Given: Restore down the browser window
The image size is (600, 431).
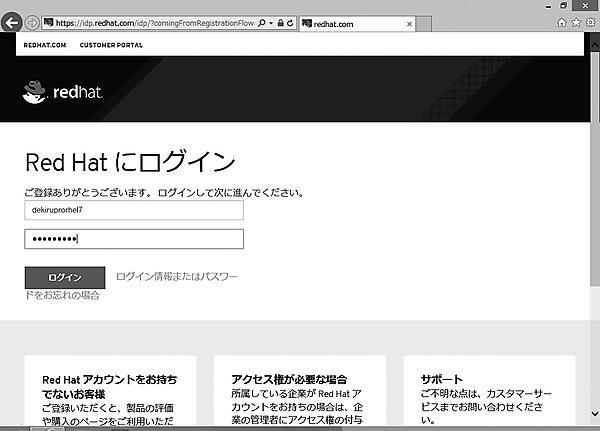Looking at the screenshot, I should coord(563,5).
